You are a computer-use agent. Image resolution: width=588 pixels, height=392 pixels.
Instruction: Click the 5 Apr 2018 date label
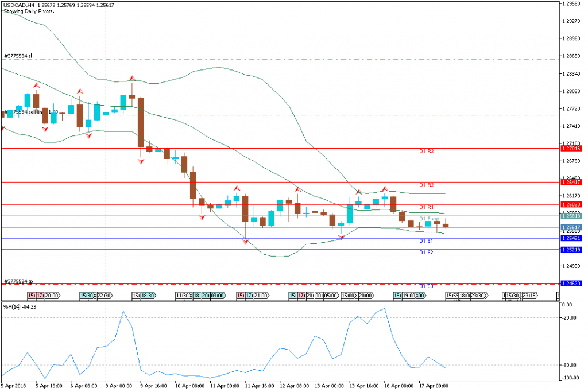point(14,386)
